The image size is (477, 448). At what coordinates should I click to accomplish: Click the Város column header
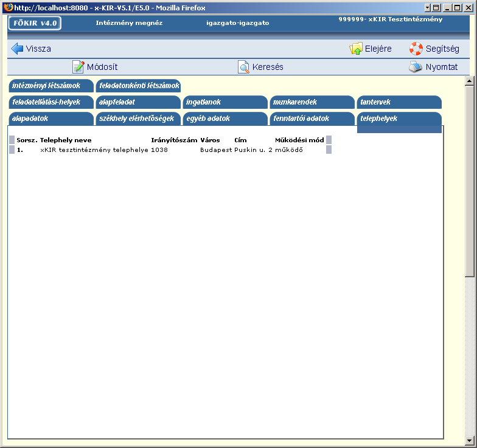coord(210,140)
